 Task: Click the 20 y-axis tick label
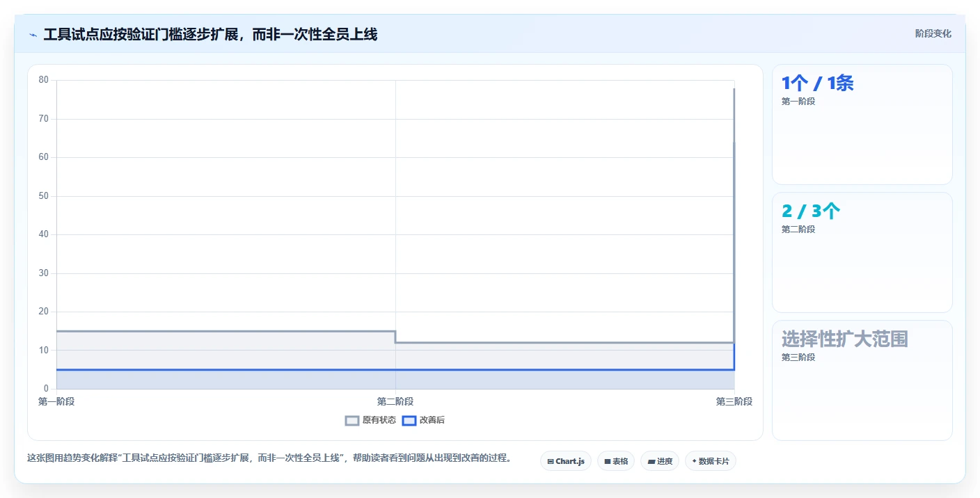[43, 312]
